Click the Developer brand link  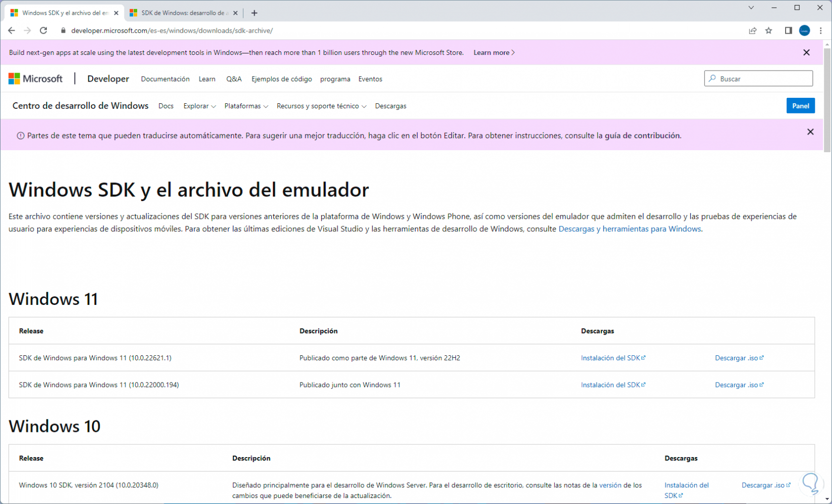[108, 79]
